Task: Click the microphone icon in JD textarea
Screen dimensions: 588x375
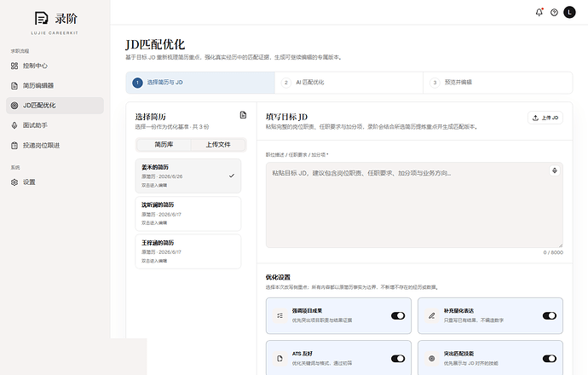Action: (555, 170)
